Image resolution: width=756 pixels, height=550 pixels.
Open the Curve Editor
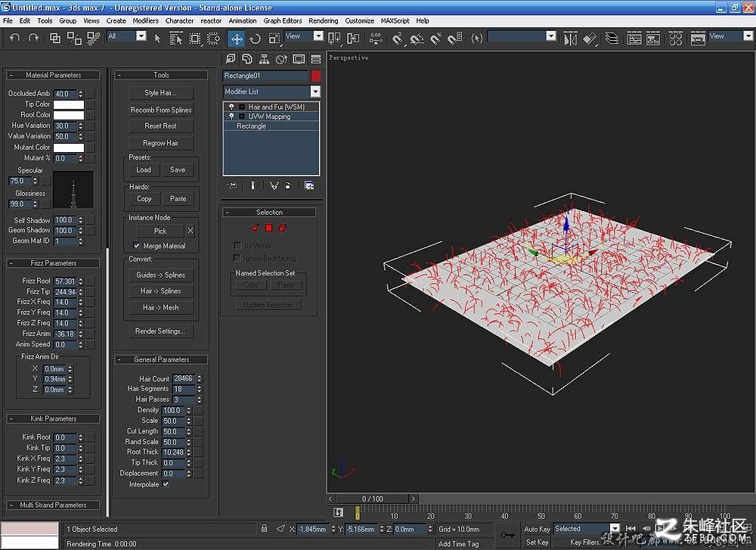coord(634,39)
